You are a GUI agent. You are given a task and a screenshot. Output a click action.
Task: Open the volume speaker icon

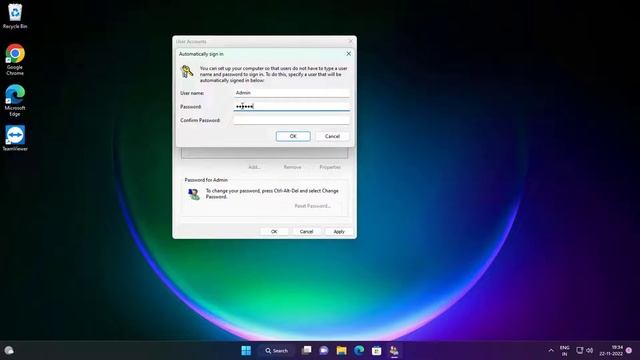click(x=589, y=350)
